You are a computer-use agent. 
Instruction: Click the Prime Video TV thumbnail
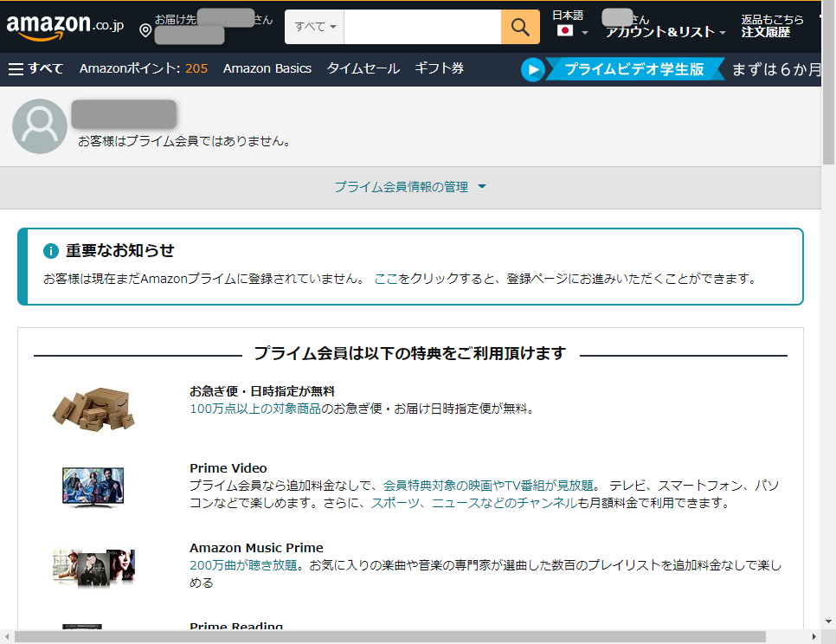[93, 486]
